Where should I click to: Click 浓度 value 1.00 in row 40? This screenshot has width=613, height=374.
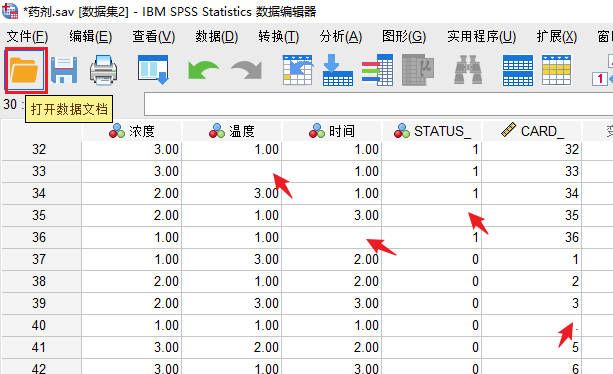tap(166, 325)
